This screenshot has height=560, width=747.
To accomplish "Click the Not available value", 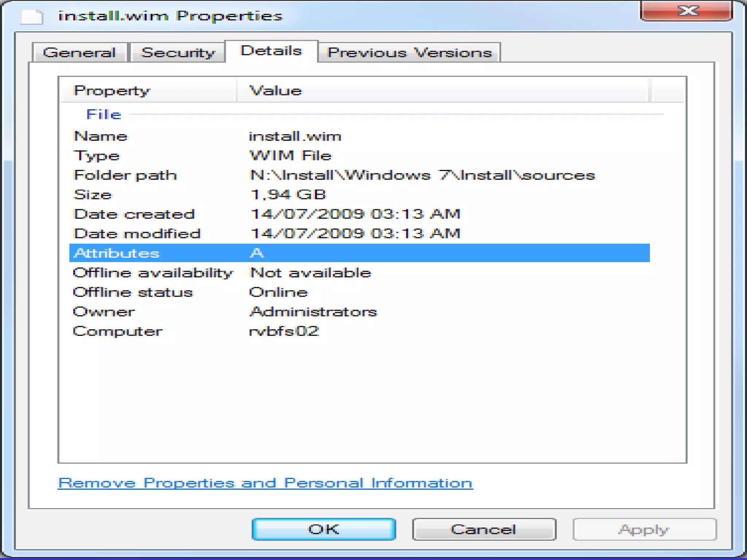I will [x=310, y=273].
